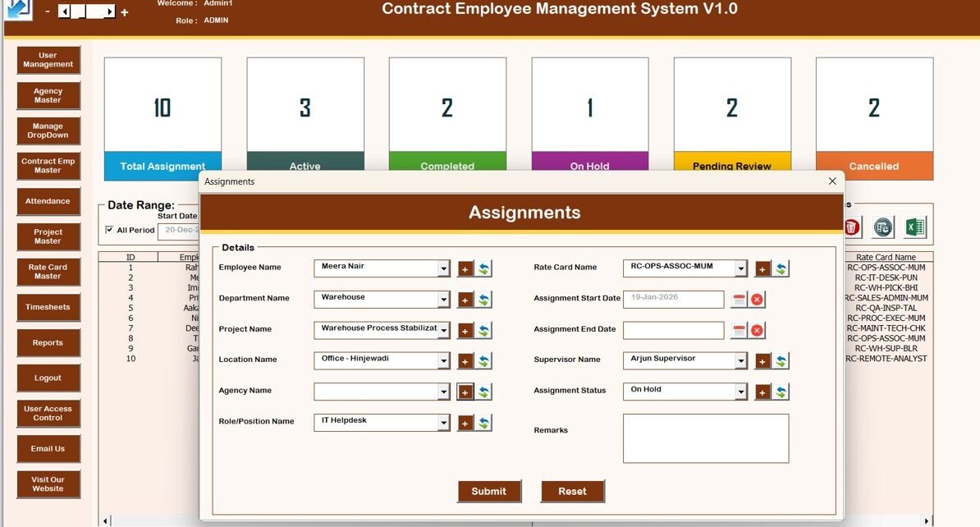
Task: Clear the Assignment End Date value
Action: pos(757,331)
